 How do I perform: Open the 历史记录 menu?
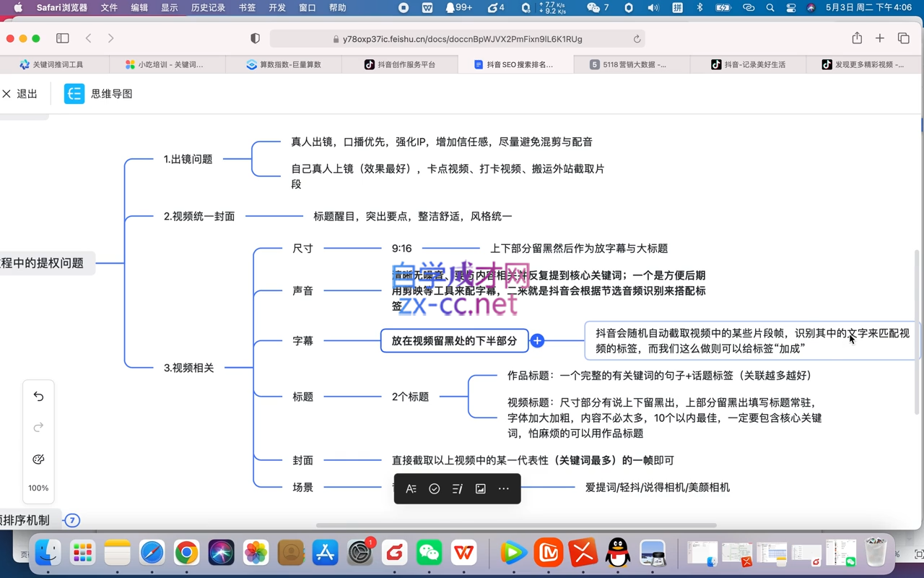click(208, 8)
